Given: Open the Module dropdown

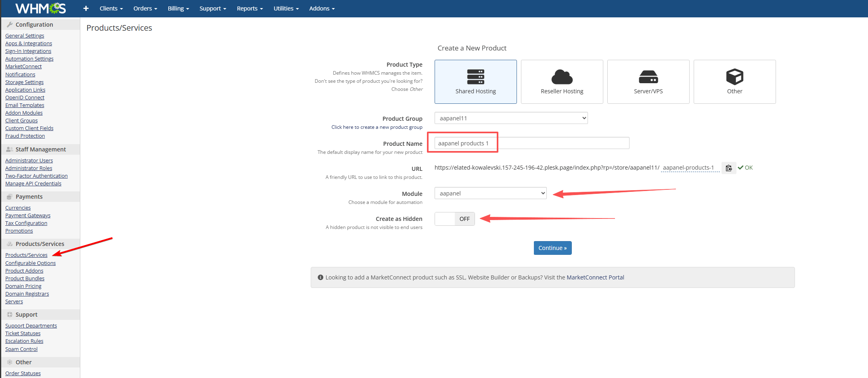Looking at the screenshot, I should [x=490, y=193].
